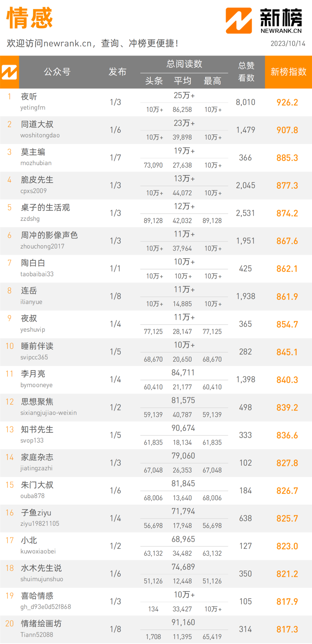Click the 莫主编 account name
Screen dimensions: 312x644
point(33,152)
